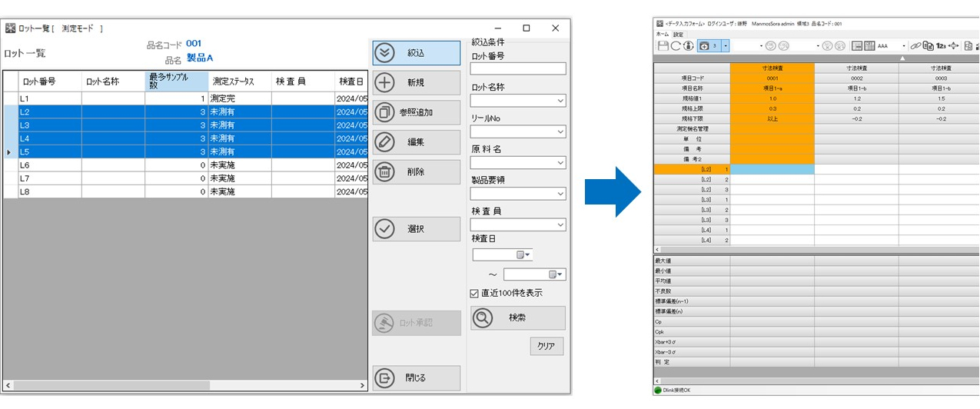This screenshot has height=409, width=980.
Task: Click the four-way move arrows icon
Action: 954,46
